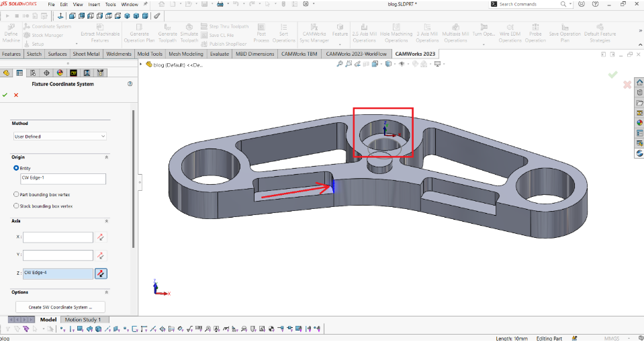Select Stock bounding box vertex option
Image resolution: width=644 pixels, height=342 pixels.
click(17, 206)
